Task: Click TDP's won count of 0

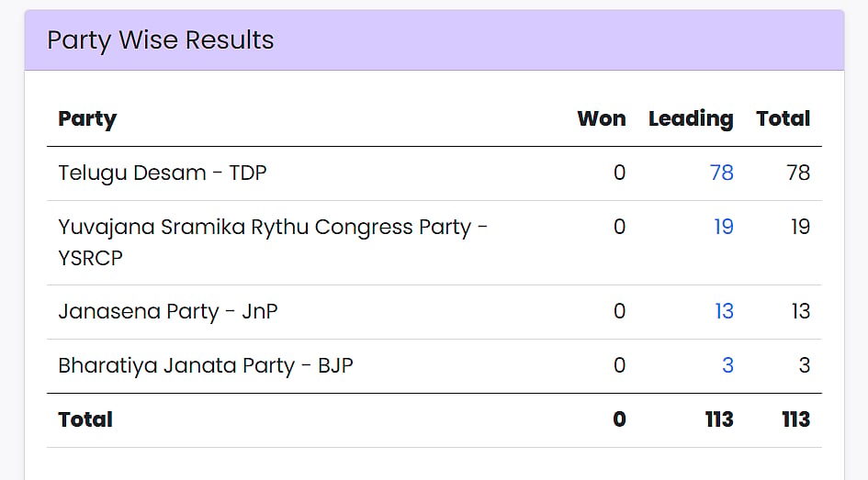Action: click(619, 173)
